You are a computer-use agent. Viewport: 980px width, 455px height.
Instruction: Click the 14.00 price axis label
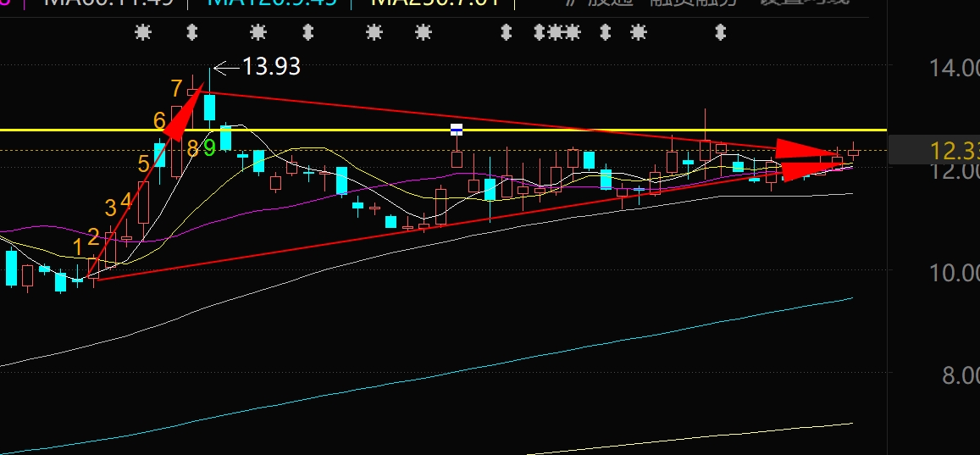point(955,68)
